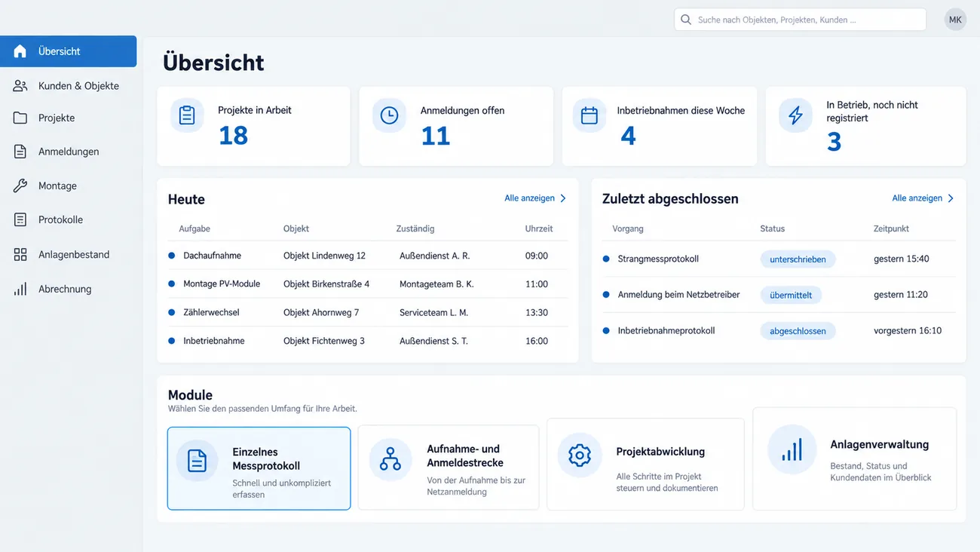Click the Zählerwechsel task
980x552 pixels.
tap(211, 312)
